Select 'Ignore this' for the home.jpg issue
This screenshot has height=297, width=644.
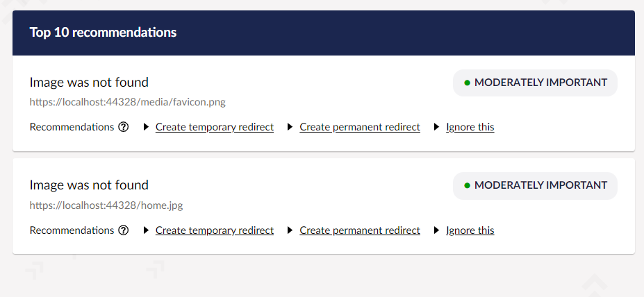tap(470, 230)
